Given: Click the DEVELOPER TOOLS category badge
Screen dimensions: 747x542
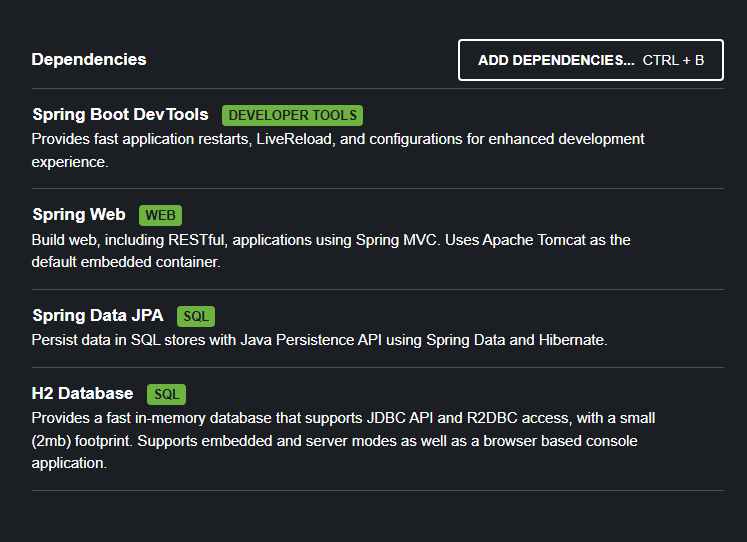Looking at the screenshot, I should pyautogui.click(x=293, y=115).
